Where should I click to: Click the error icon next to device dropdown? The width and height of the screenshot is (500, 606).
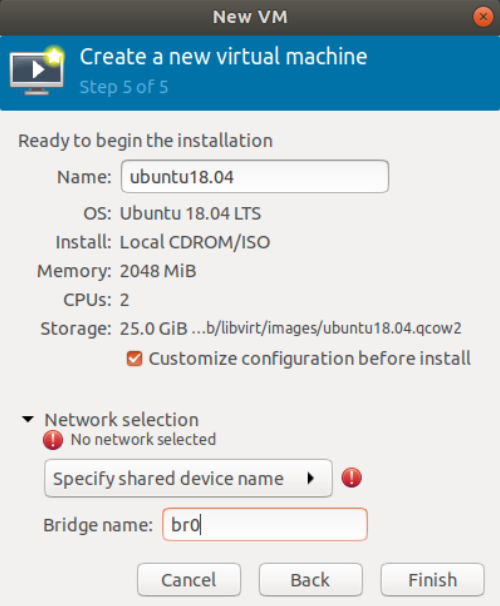[352, 478]
